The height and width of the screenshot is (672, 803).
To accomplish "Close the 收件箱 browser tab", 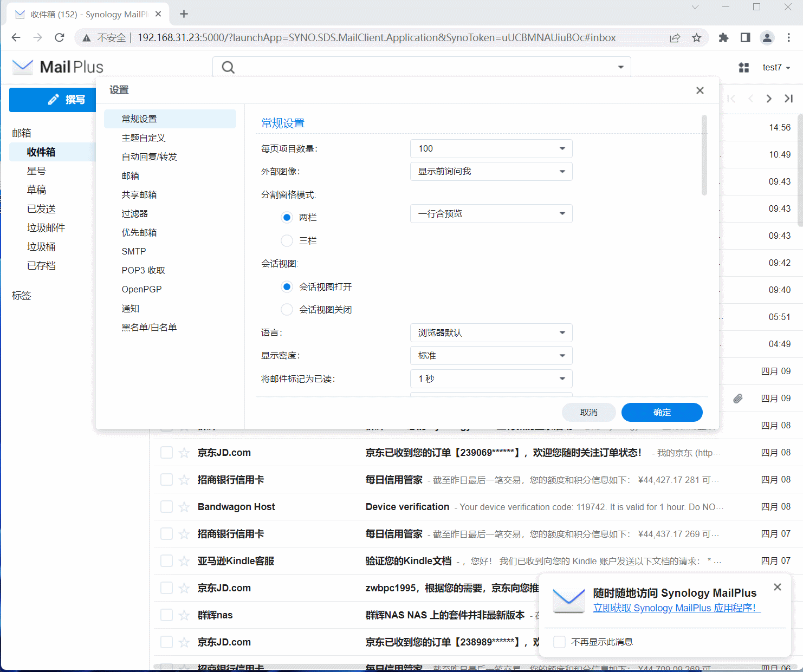I will tap(158, 14).
